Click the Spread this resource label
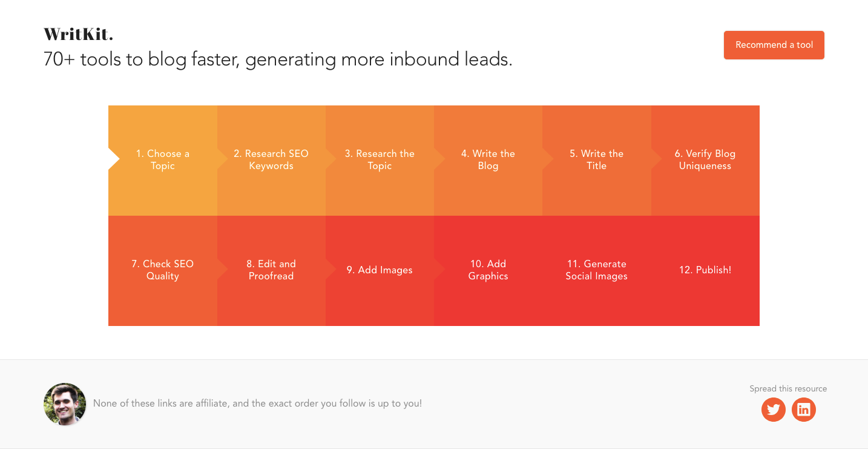 point(788,388)
